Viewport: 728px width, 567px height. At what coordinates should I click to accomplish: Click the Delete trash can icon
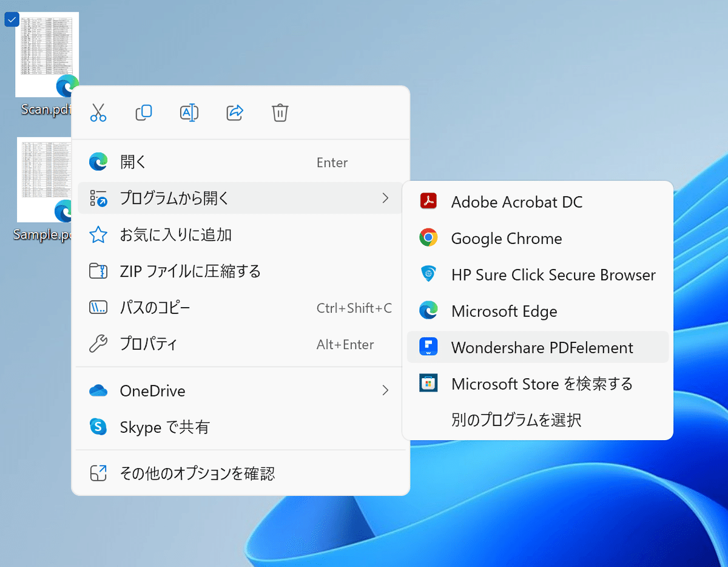(280, 112)
